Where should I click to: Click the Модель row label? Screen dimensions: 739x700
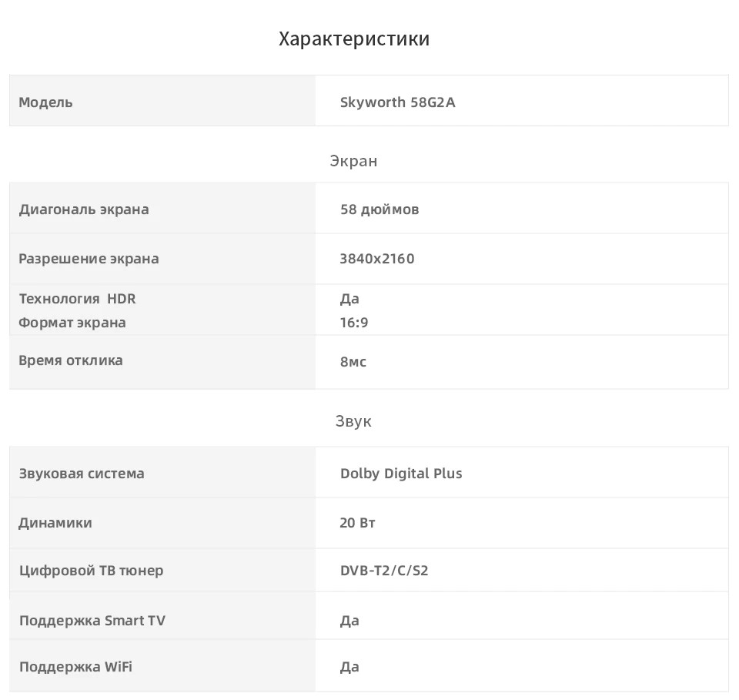45,102
